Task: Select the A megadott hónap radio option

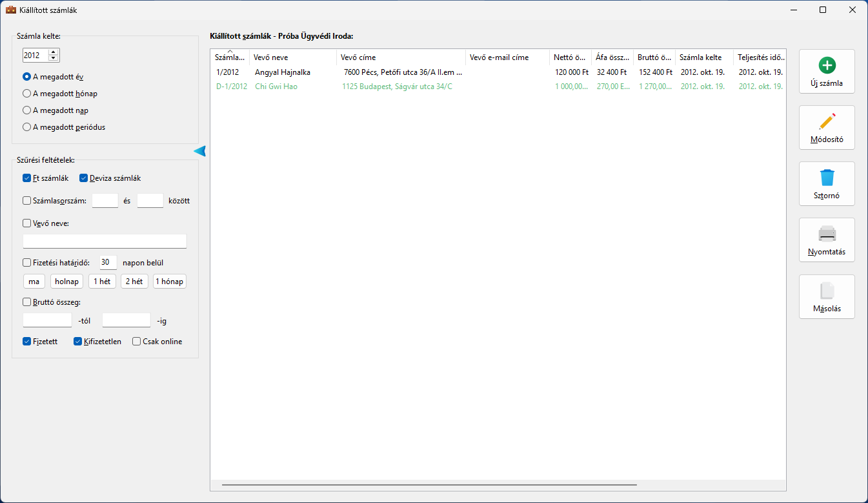Action: coord(27,94)
